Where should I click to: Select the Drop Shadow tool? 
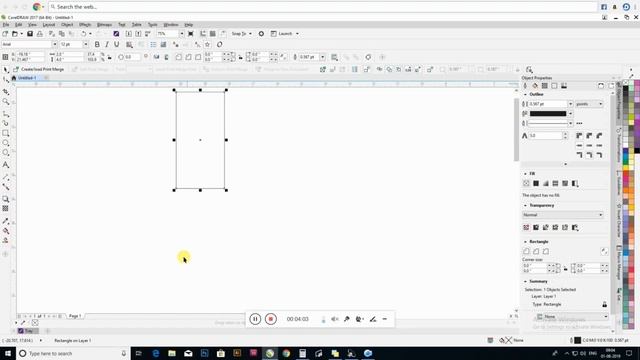(6, 199)
